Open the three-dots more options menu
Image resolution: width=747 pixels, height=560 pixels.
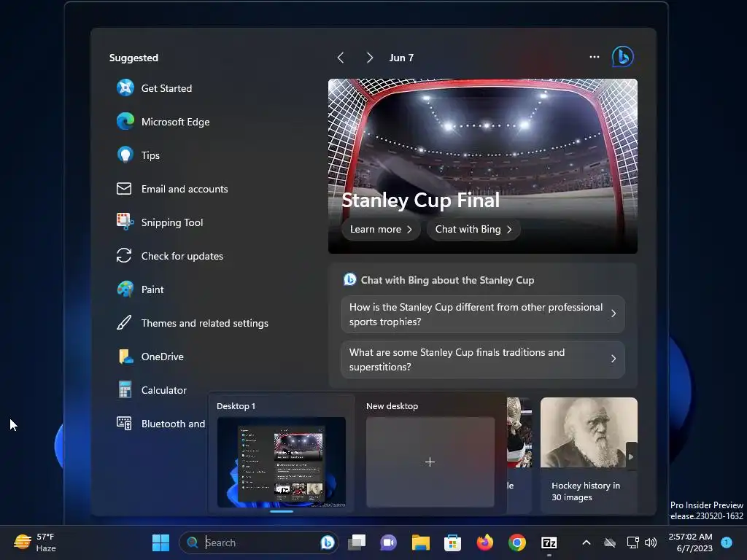[594, 57]
